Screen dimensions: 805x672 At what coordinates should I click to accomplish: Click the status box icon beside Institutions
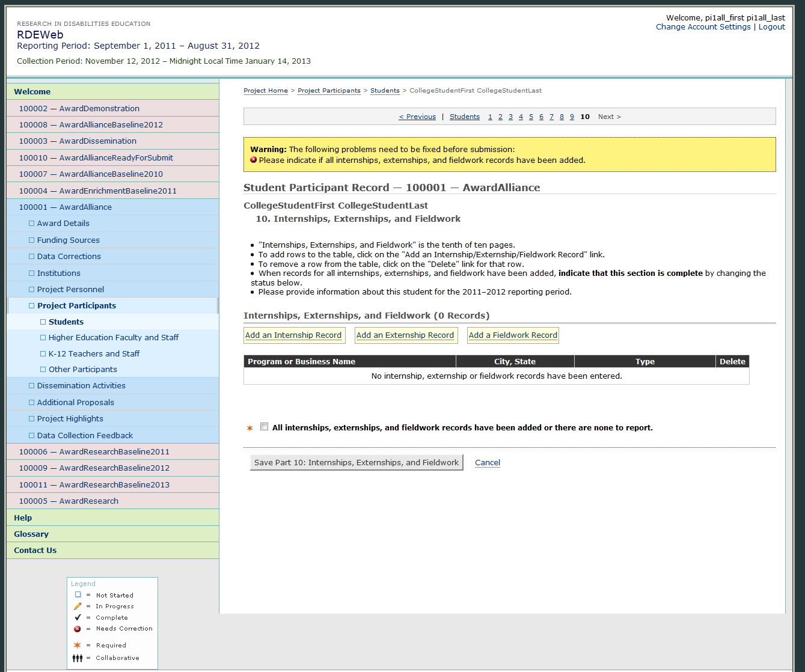pos(32,273)
